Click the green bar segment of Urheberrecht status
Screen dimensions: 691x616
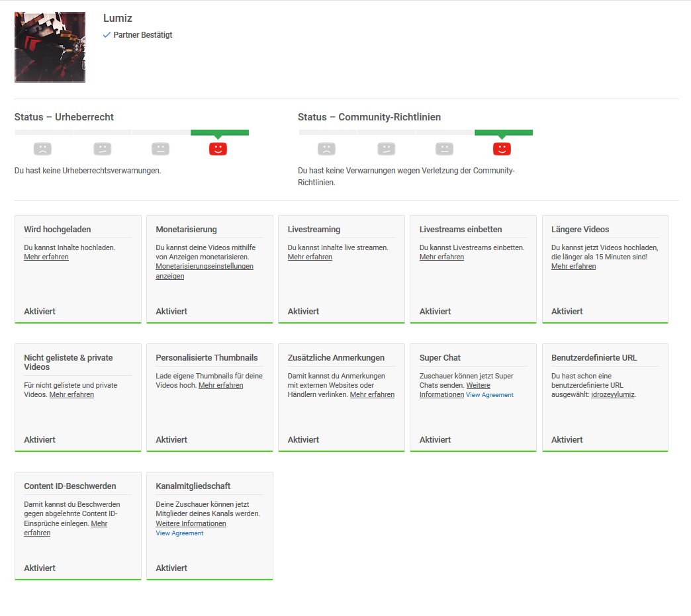point(220,132)
